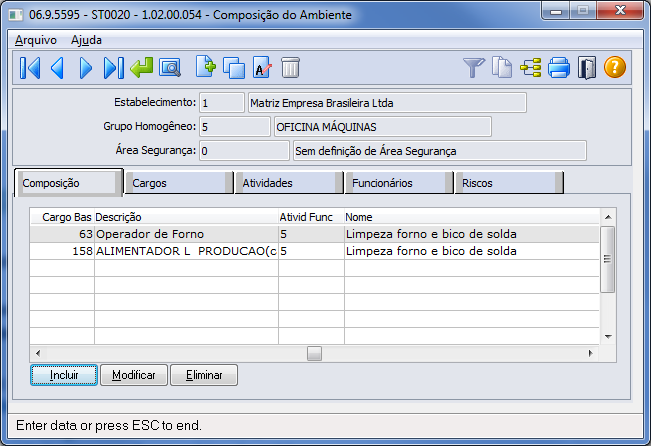Open the filter funnel icon
Screen dimensions: 651x446
coord(474,68)
